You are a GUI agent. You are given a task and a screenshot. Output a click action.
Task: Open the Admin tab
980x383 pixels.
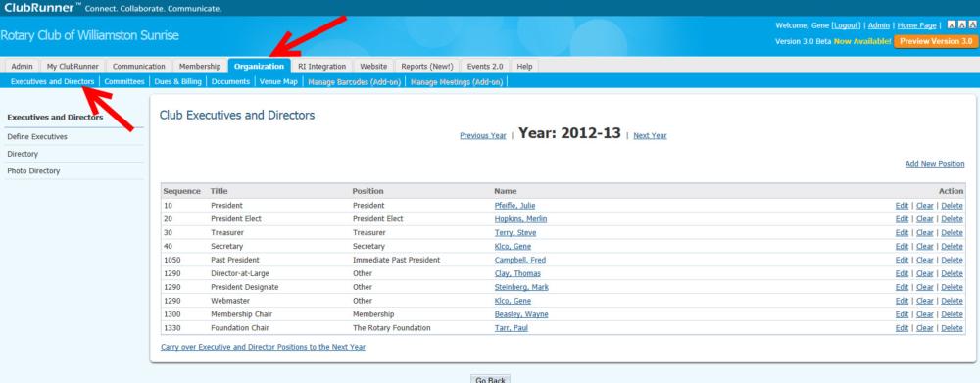pos(22,67)
